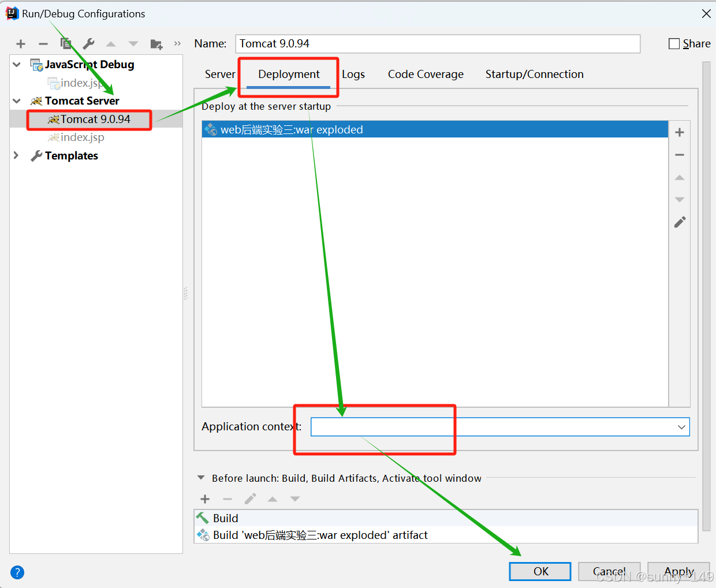Close the Run/Debug Configurations dialog
This screenshot has width=716, height=588.
pos(706,13)
